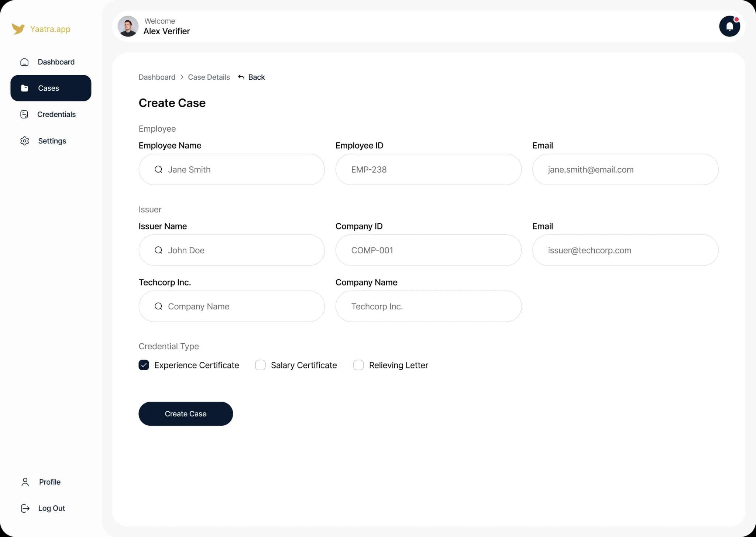756x537 pixels.
Task: Open the Settings menu label
Action: tap(52, 141)
